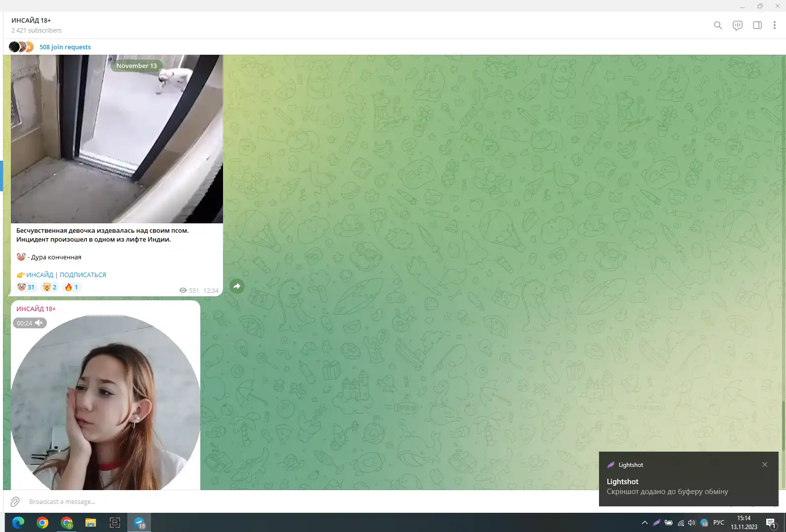786x532 pixels.
Task: Minimize the Telegram window
Action: 742,6
